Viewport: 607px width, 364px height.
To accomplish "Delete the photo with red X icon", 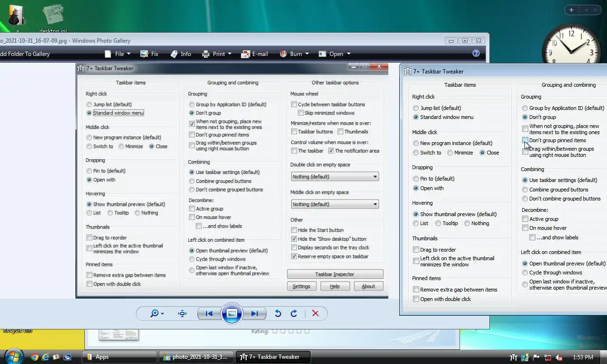I will [315, 313].
